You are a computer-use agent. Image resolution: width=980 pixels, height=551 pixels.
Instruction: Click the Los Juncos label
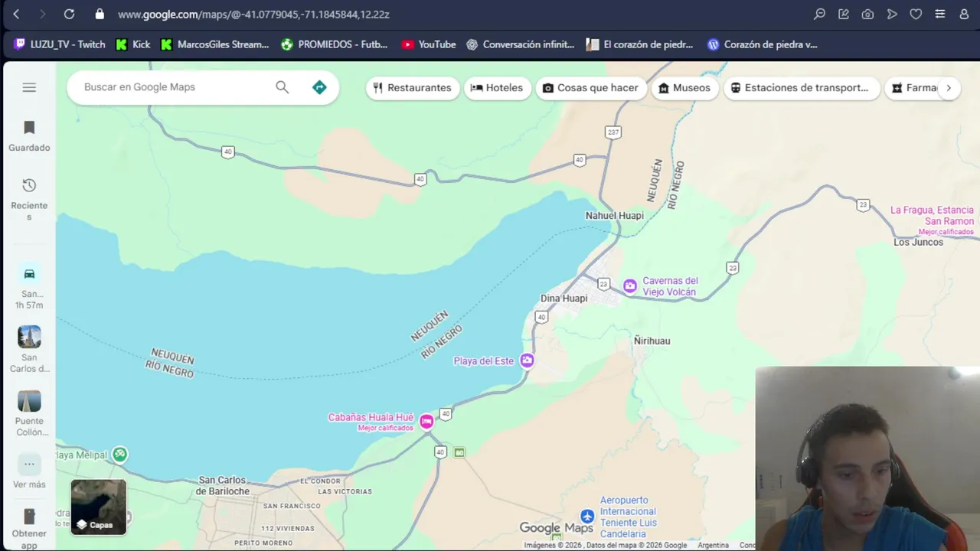point(919,242)
